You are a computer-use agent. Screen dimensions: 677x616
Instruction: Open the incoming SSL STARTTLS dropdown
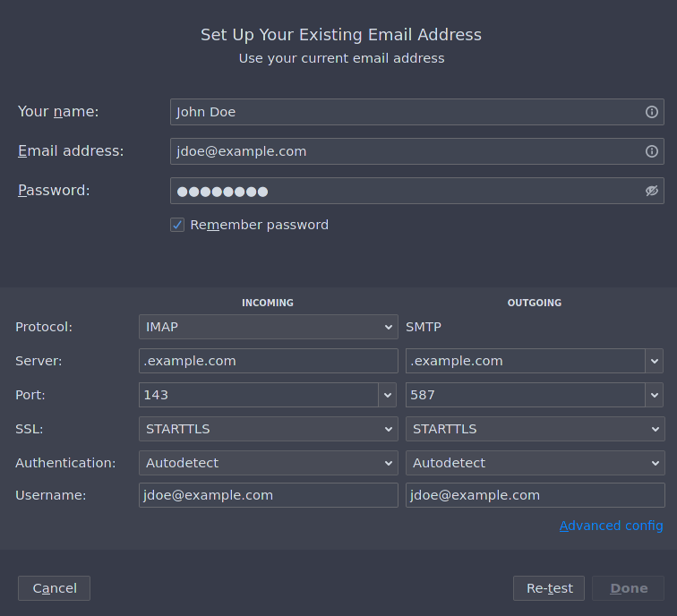tap(268, 429)
